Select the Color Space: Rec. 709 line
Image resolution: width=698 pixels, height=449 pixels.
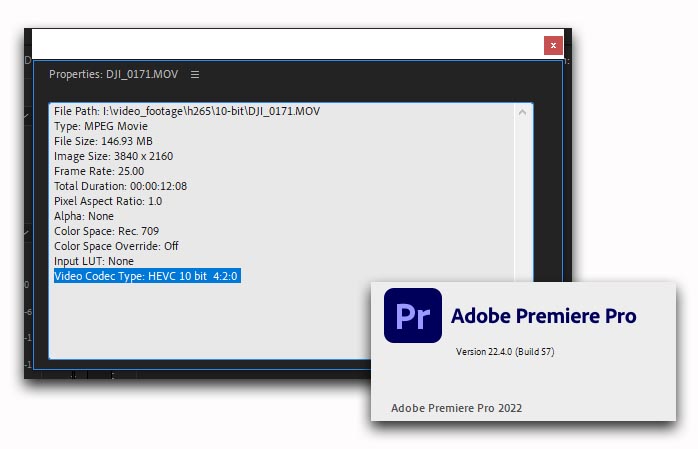point(106,231)
